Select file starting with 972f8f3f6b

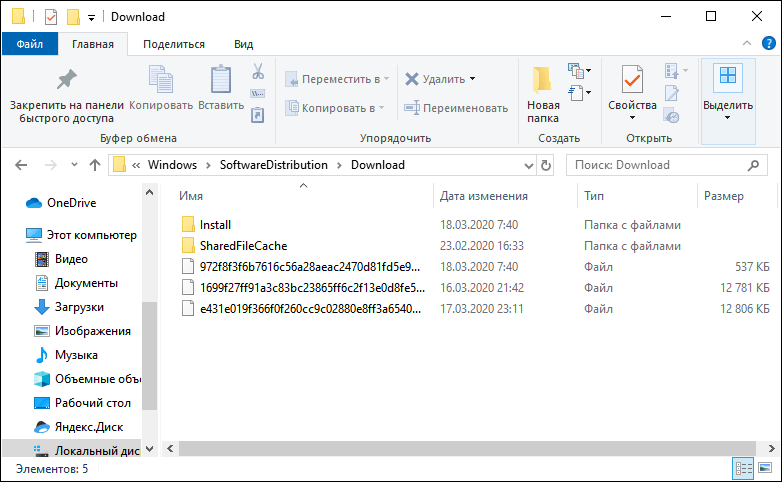[310, 266]
